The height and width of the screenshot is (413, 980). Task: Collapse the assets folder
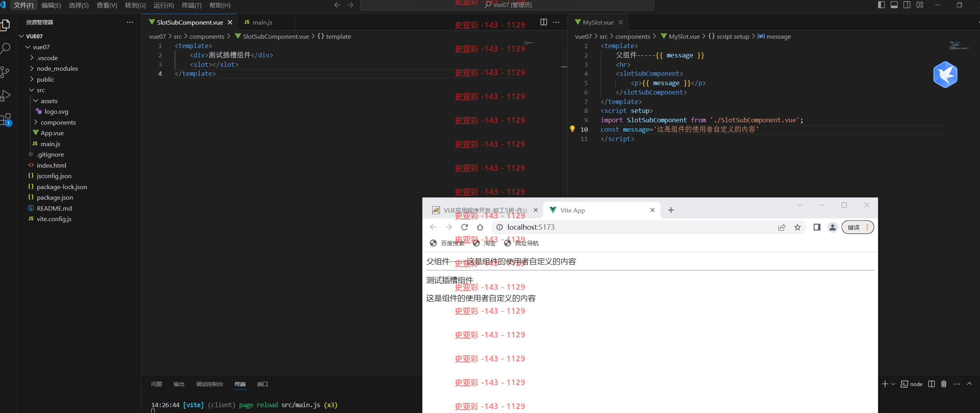click(36, 101)
